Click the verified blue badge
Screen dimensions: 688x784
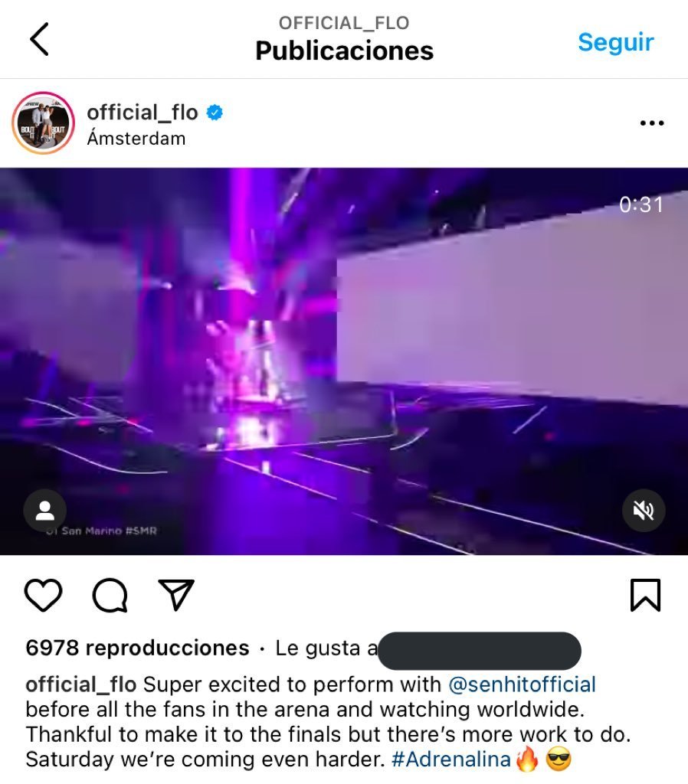215,113
